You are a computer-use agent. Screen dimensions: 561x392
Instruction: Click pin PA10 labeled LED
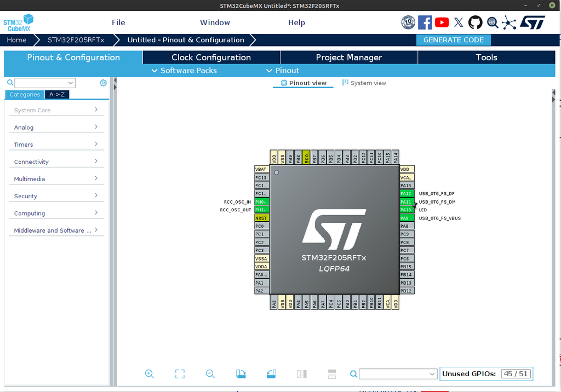pyautogui.click(x=407, y=210)
